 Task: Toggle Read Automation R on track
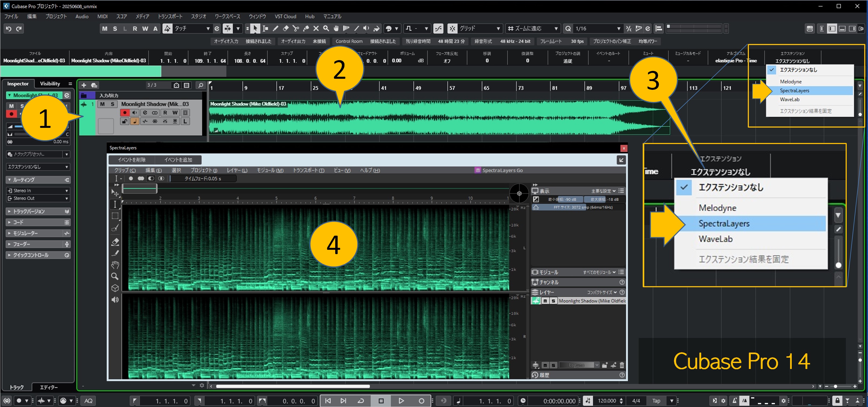[165, 113]
